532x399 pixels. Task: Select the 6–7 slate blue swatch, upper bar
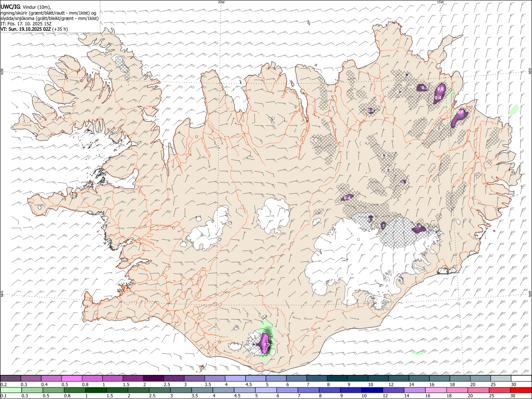click(296, 378)
